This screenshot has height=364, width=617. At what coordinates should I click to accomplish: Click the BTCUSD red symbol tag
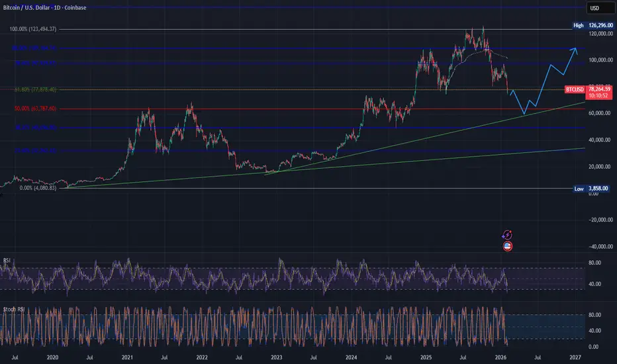[x=575, y=89]
